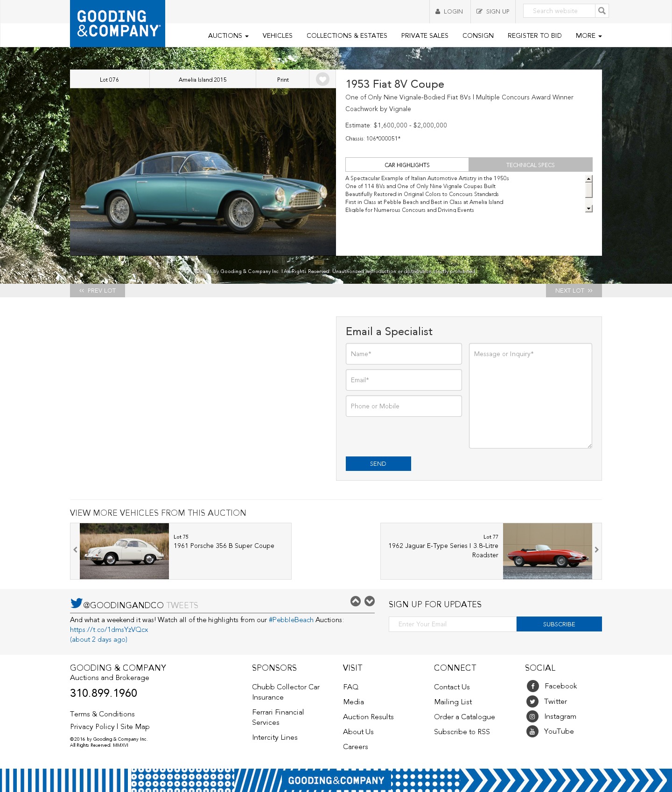This screenshot has height=792, width=672.
Task: Click the search magnifier icon
Action: pos(602,11)
